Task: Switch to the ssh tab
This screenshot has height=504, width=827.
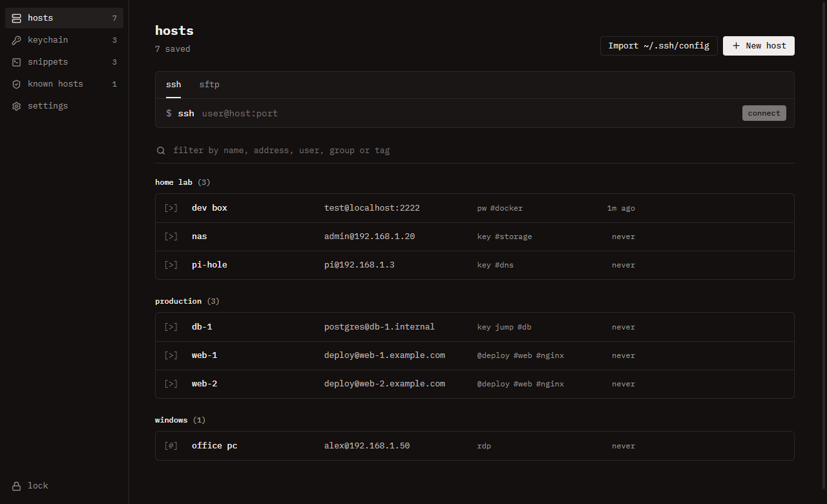Action: (173, 85)
